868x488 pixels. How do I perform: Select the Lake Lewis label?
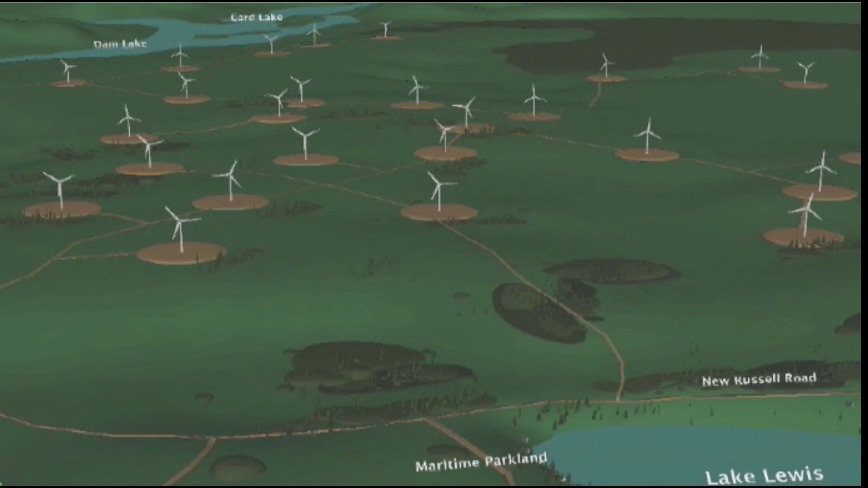(x=764, y=476)
